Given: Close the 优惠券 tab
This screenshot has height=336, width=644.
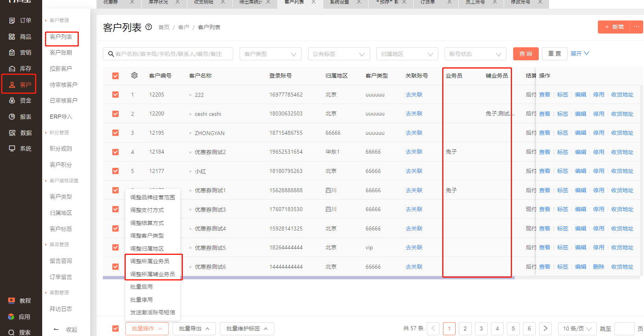Looking at the screenshot, I should click(x=132, y=2).
